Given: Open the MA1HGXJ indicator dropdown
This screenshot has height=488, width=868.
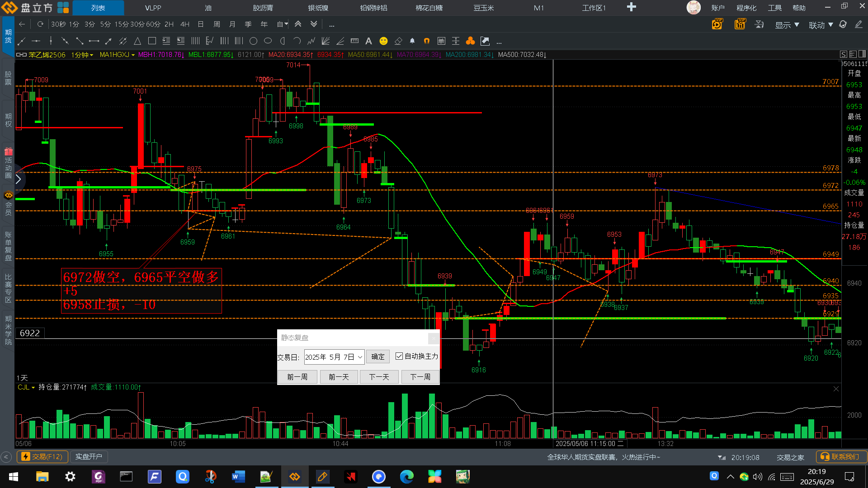Looking at the screenshot, I should 117,55.
